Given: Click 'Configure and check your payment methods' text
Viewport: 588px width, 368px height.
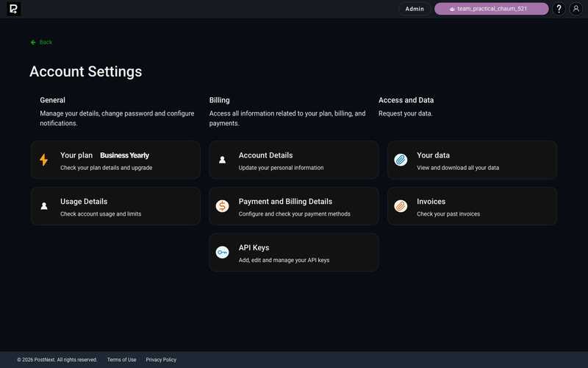Looking at the screenshot, I should coord(295,214).
